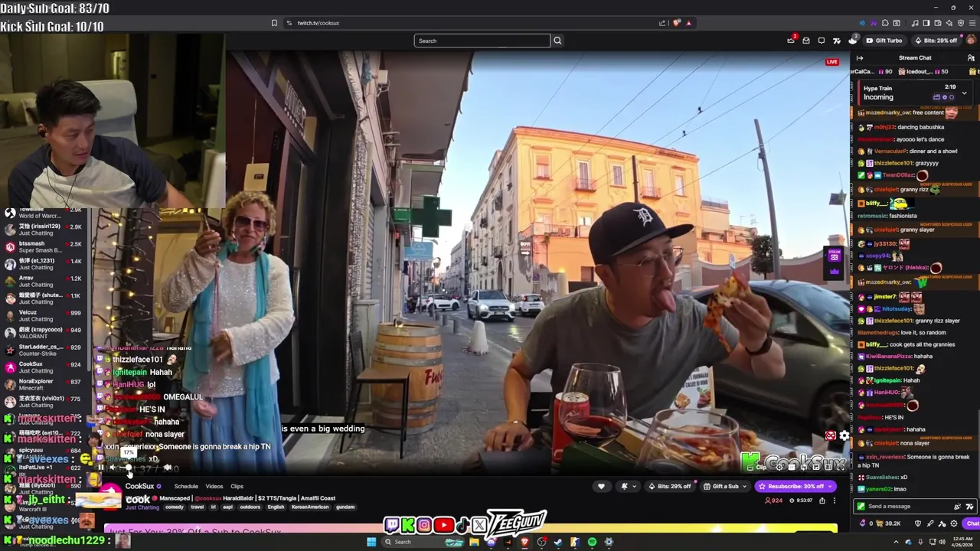The width and height of the screenshot is (980, 551).
Task: Open the Videos tab
Action: [x=214, y=486]
